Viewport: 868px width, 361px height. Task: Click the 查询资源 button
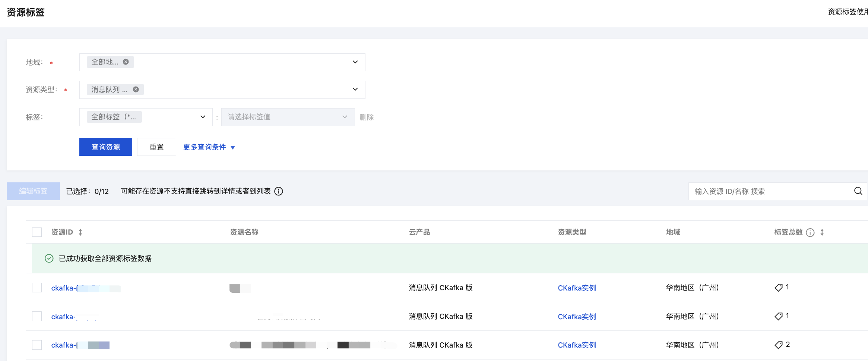[106, 147]
